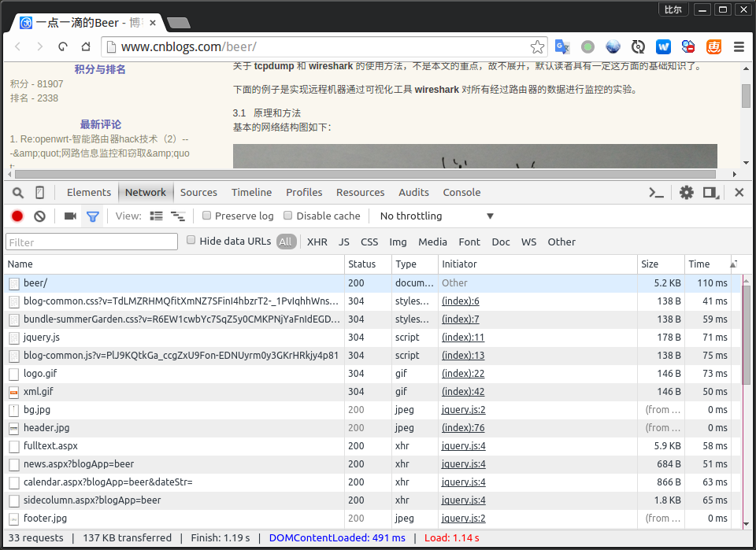Image resolution: width=756 pixels, height=550 pixels.
Task: Select the beer/ request row
Action: 371,283
